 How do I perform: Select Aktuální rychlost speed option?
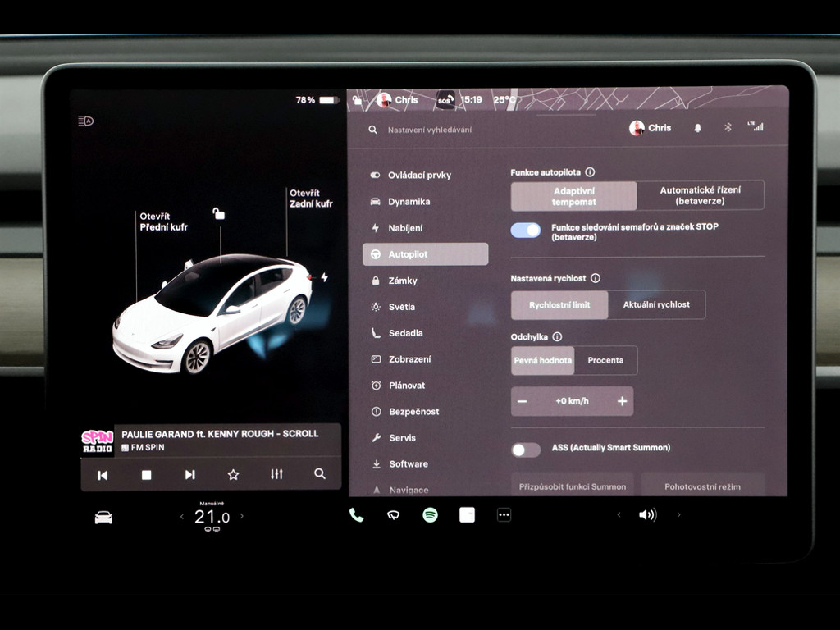pos(656,304)
